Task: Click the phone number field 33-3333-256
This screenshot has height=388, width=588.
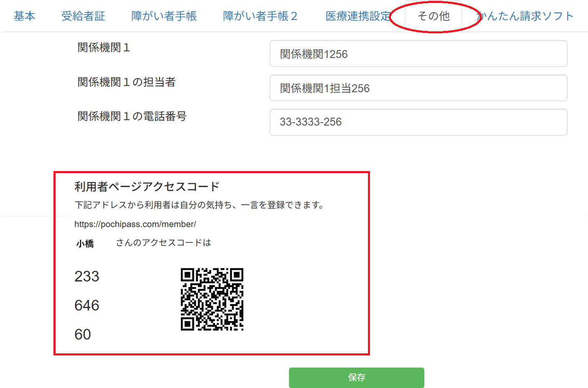Action: click(x=418, y=122)
